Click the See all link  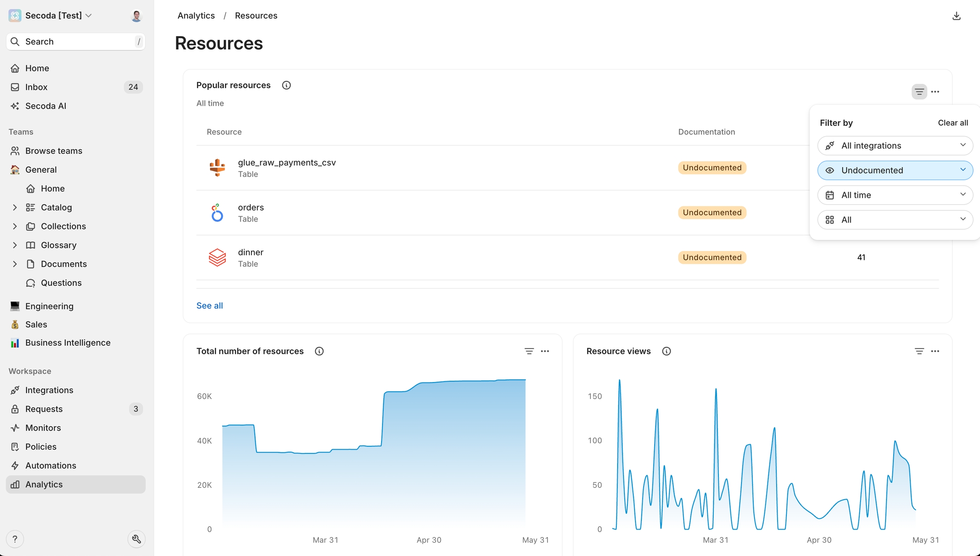point(209,306)
